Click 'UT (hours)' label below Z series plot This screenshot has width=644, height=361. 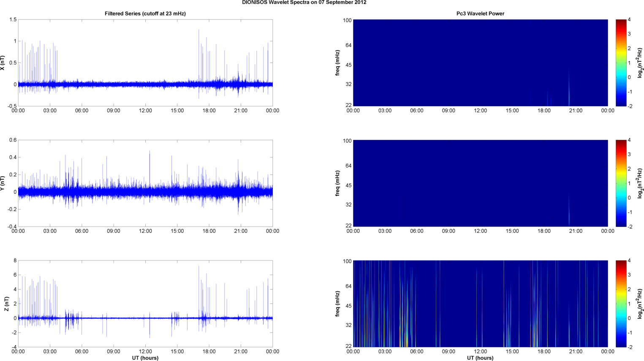(145, 358)
